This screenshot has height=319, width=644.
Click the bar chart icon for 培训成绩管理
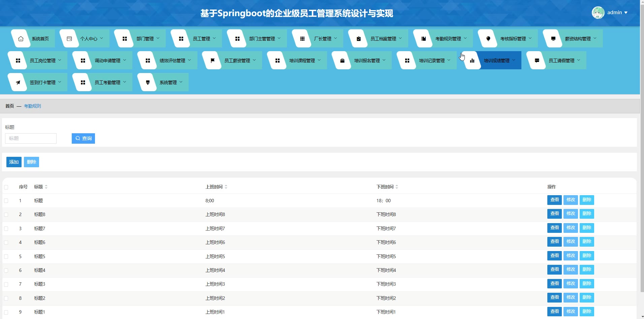pos(472,61)
